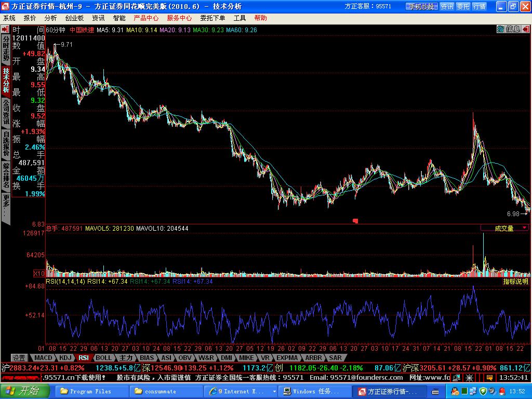Click the 中国铁建 stock name
Viewport: 532px width, 399px height.
(82, 30)
